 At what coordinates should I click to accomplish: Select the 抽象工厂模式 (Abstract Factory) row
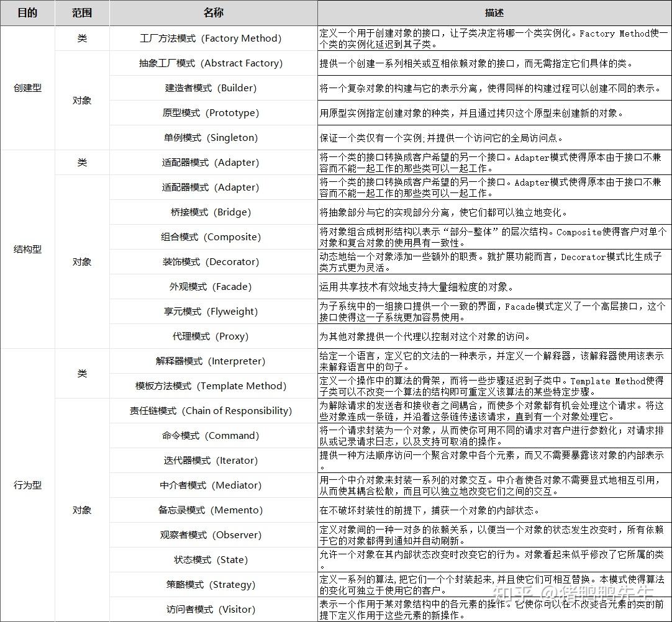(212, 63)
